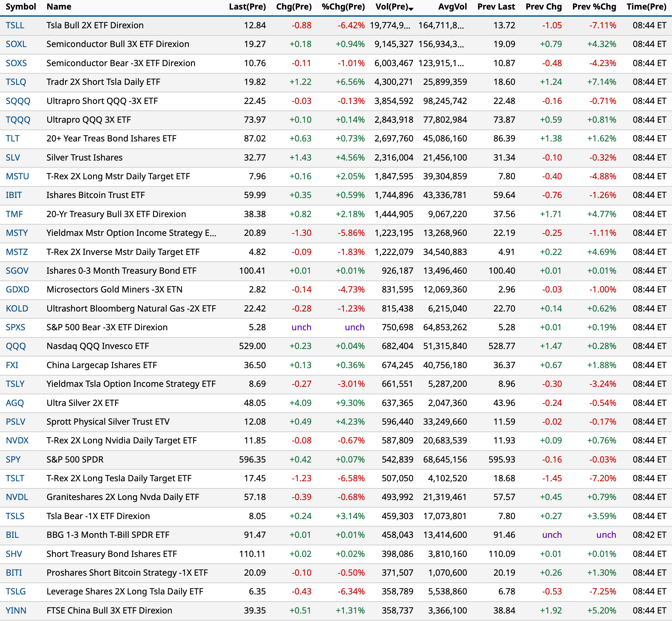Open the MSTY ticker link
Screen dimensions: 672x621
point(17,233)
